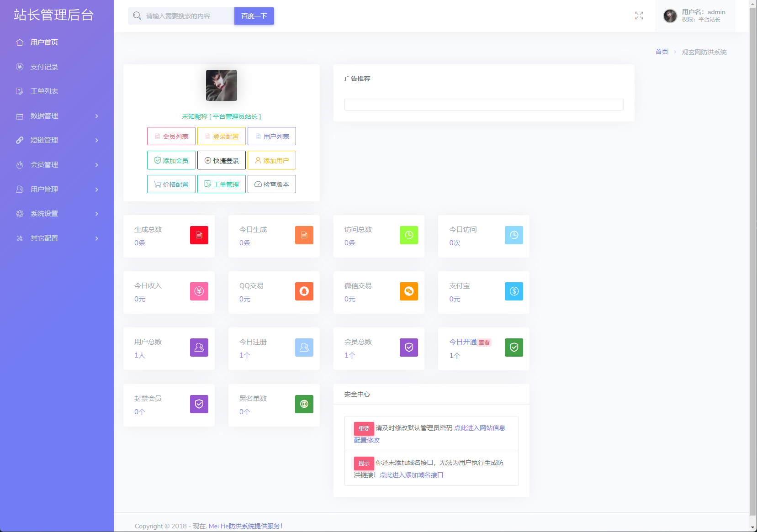The height and width of the screenshot is (532, 757).
Task: Click the WeChat icon on 微信交易 card
Action: (408, 291)
